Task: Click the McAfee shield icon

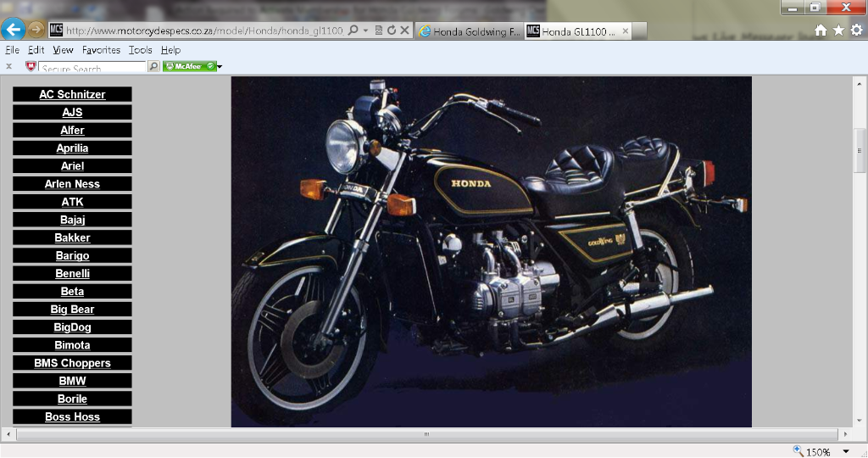Action: coord(31,66)
